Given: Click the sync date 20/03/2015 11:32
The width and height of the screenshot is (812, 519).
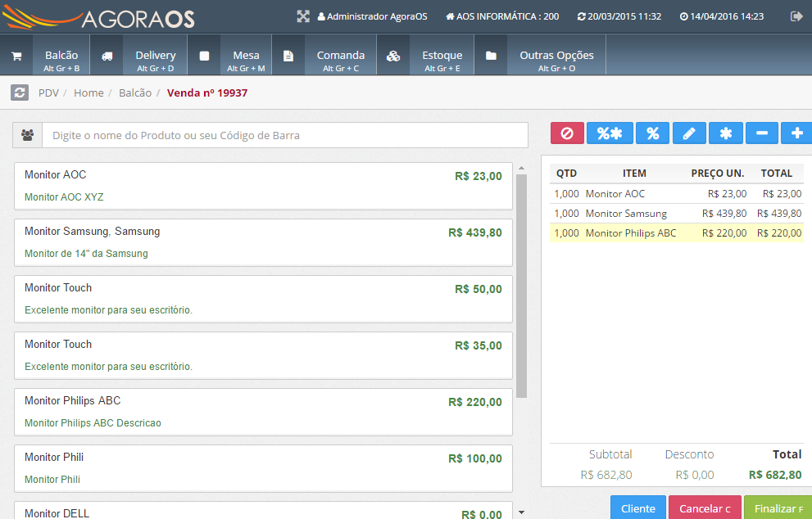Looking at the screenshot, I should [x=619, y=16].
